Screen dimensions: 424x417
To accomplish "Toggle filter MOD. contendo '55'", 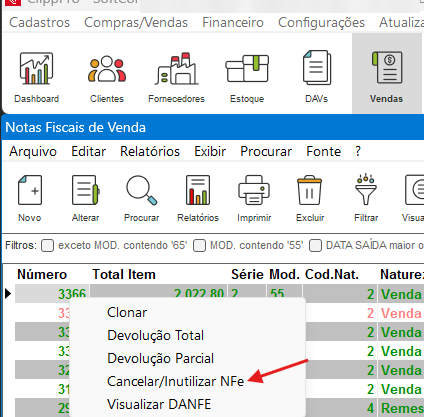I will pyautogui.click(x=199, y=246).
